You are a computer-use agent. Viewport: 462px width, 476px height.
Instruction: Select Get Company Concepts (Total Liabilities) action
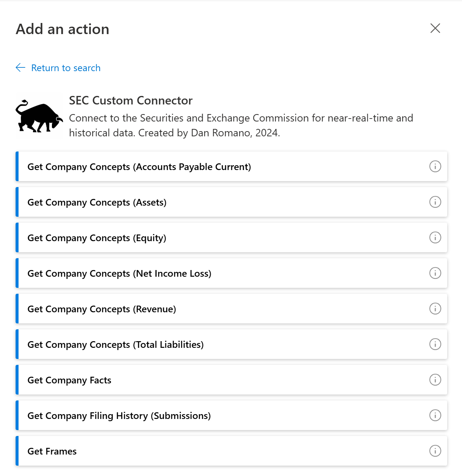(231, 344)
